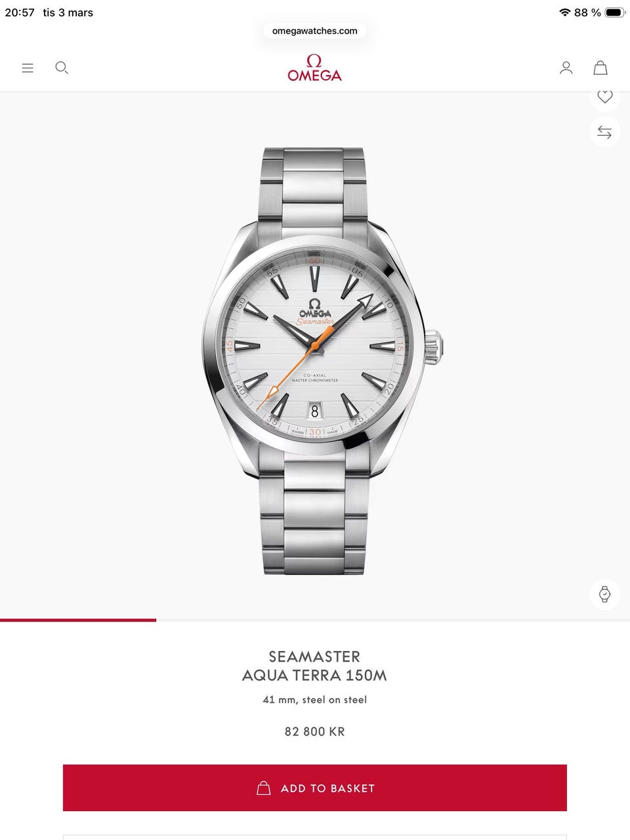Jump ahead on the grey gallery progress track
Screen dimensions: 630x840
click(x=393, y=619)
